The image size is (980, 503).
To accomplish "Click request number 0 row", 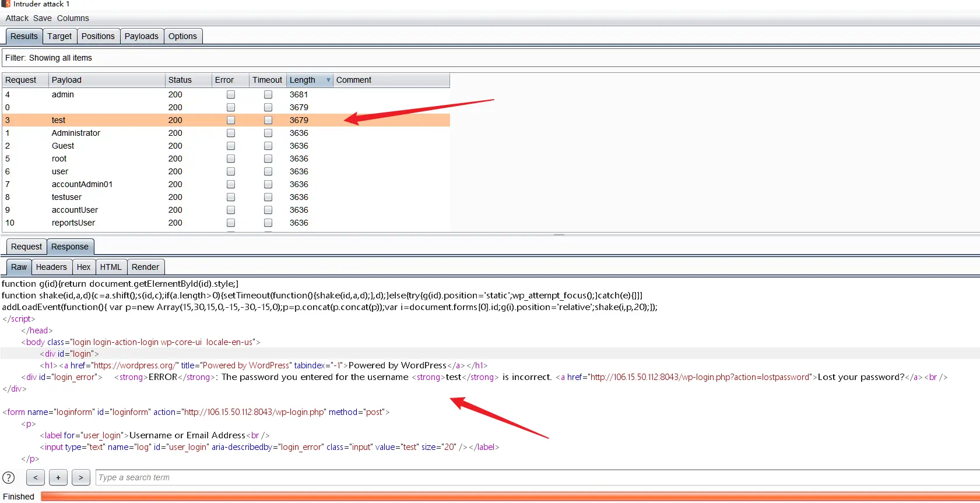I will point(226,107).
